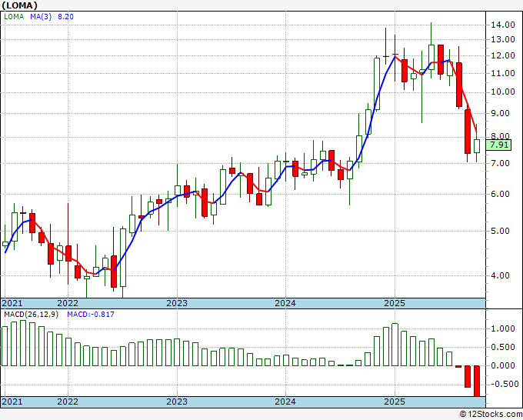Click 2024 on the price chart time axis
Screen dimensions: 523x420
click(285, 303)
